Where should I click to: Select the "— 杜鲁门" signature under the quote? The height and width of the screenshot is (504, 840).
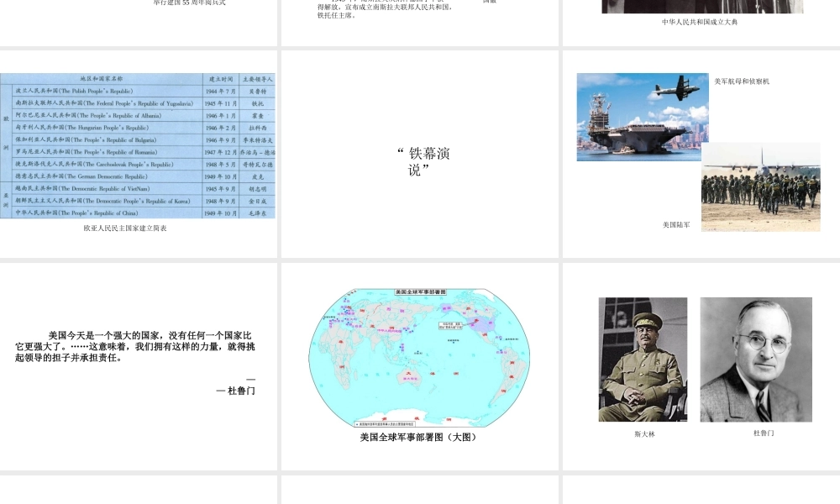[236, 391]
